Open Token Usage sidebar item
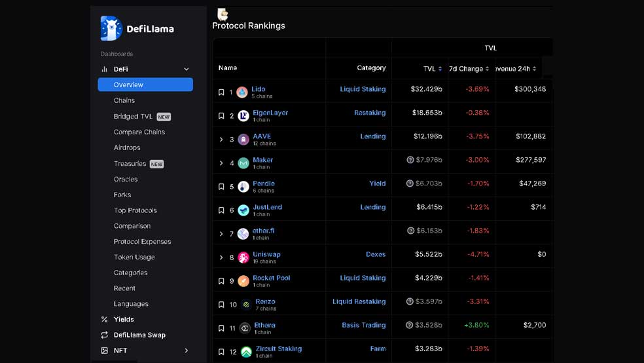Image resolution: width=644 pixels, height=363 pixels. click(134, 258)
